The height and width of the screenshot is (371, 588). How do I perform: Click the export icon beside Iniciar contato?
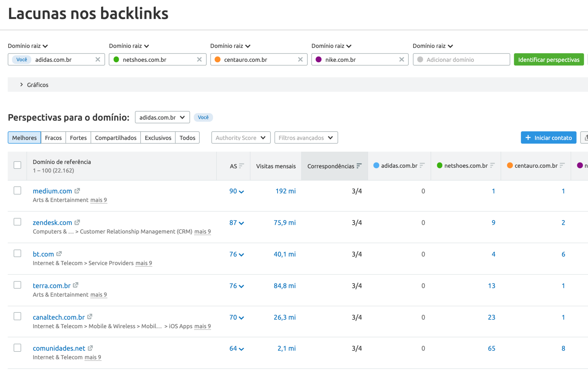(x=585, y=138)
